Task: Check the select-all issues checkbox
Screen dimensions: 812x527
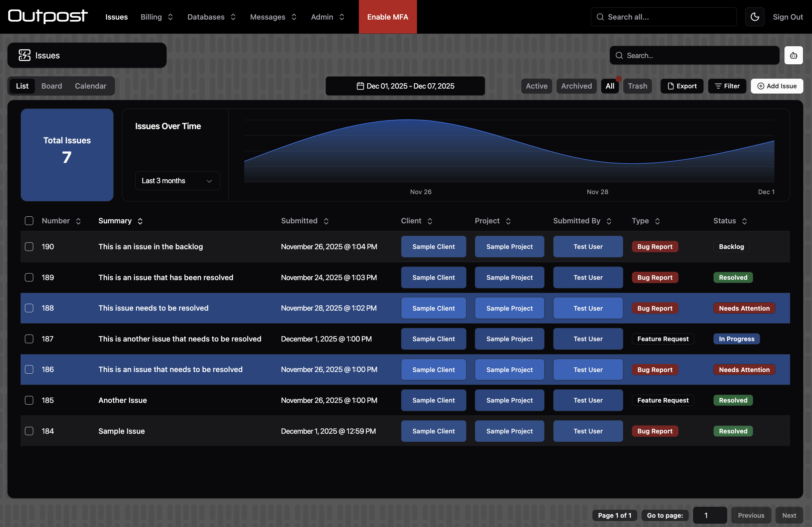Action: 29,221
